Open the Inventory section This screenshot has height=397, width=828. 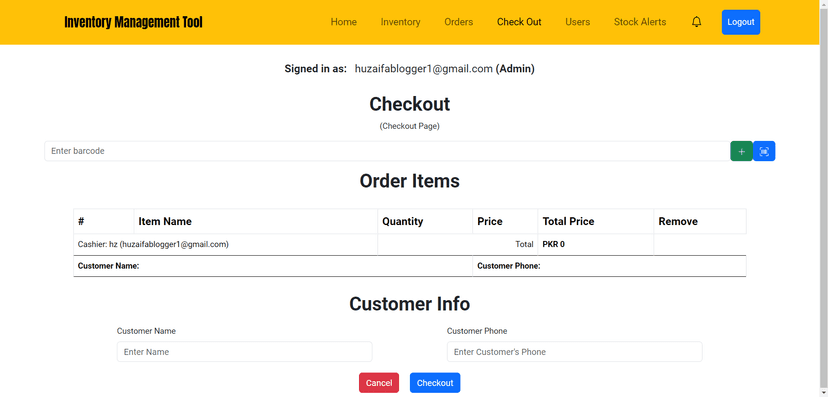400,22
